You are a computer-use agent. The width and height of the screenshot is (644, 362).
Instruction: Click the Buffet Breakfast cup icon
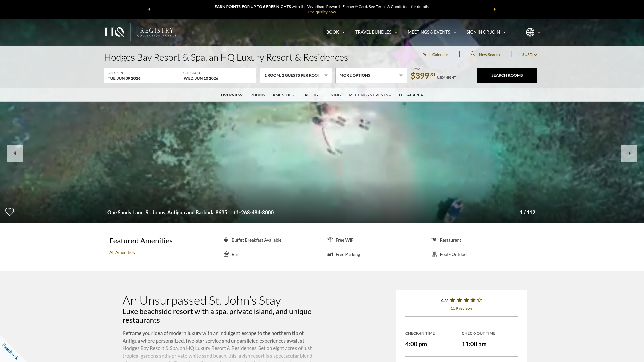click(226, 240)
